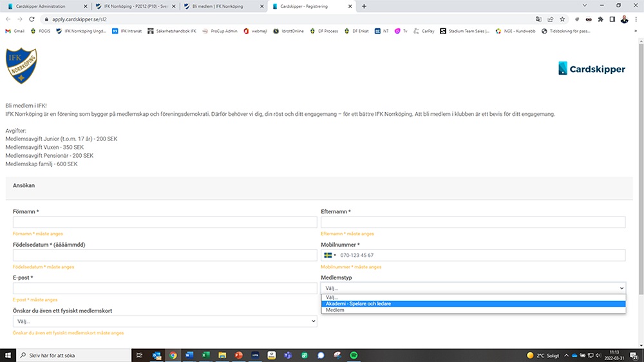
Task: Show hidden bookmarks with chevron
Action: coord(636,31)
